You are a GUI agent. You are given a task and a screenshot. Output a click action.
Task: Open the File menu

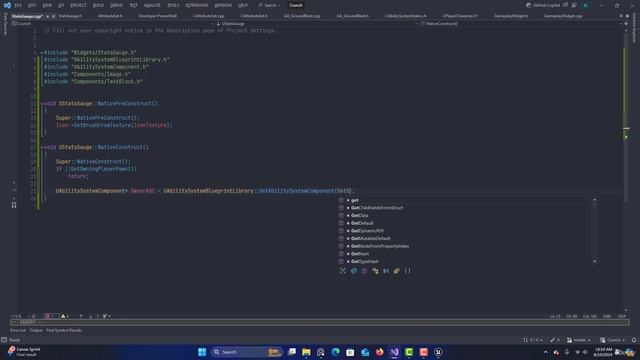click(x=18, y=5)
